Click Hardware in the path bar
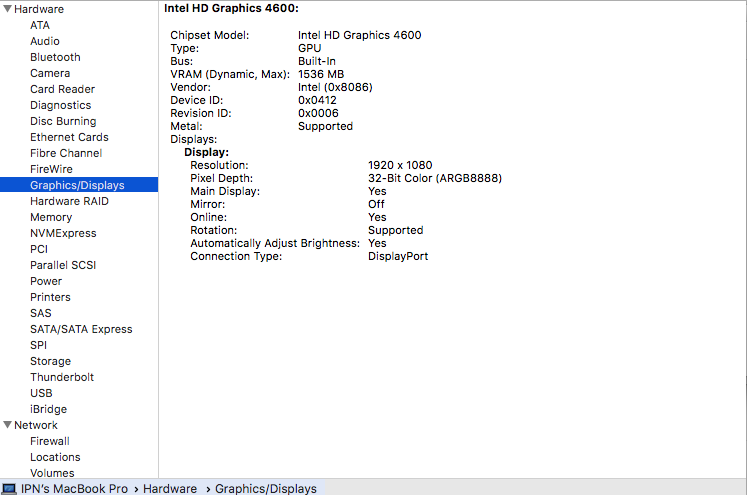747x495 pixels. click(x=170, y=489)
